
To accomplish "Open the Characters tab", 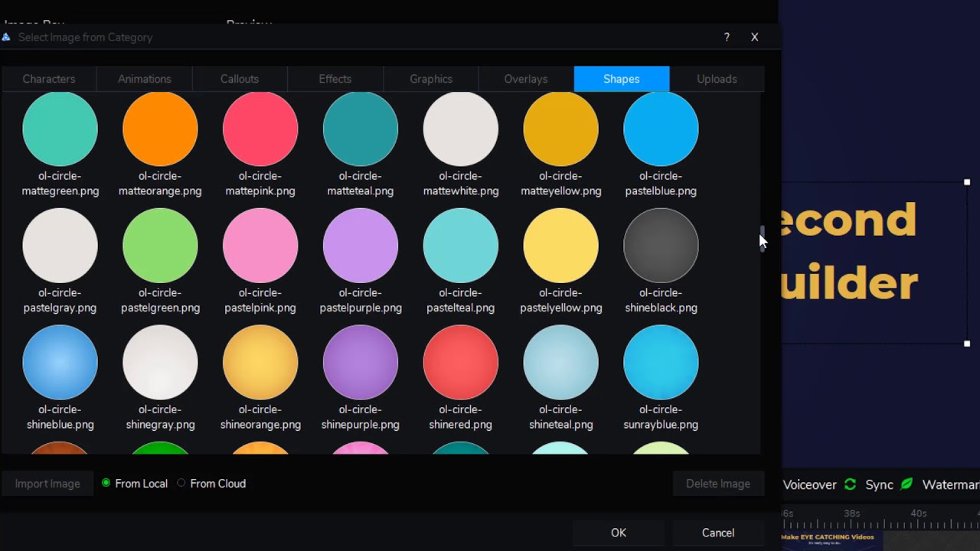I will coord(49,79).
